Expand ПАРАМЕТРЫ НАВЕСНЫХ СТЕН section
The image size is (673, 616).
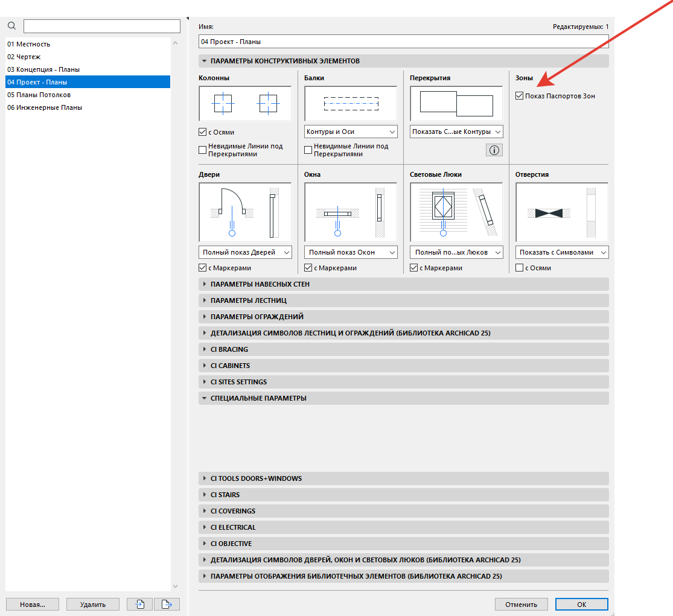tap(260, 284)
